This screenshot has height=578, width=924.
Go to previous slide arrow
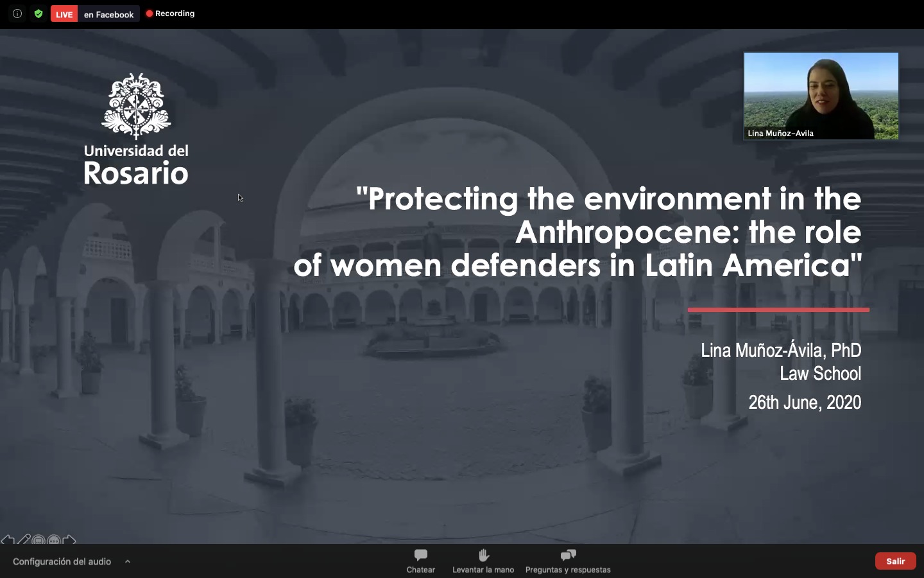tap(8, 540)
